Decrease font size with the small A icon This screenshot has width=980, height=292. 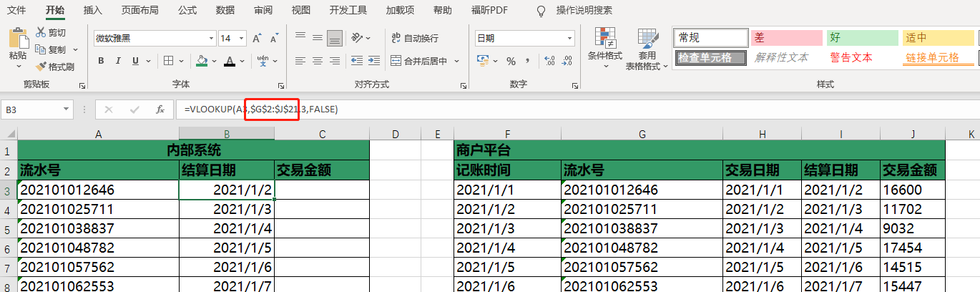[x=273, y=38]
